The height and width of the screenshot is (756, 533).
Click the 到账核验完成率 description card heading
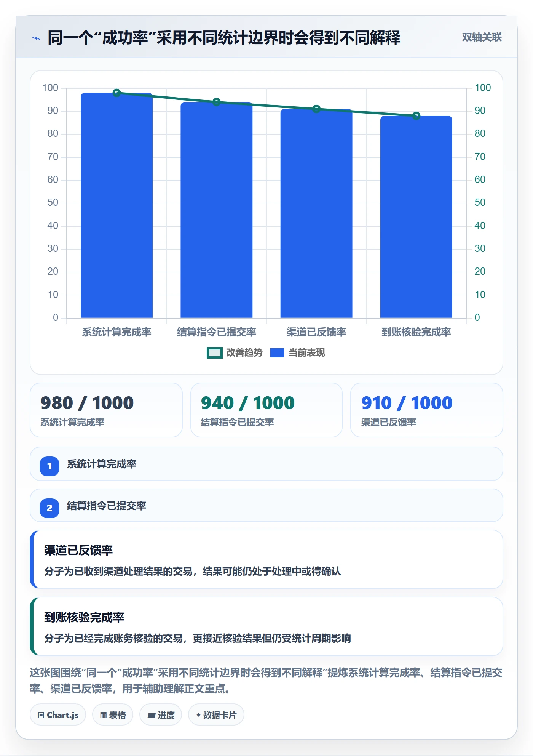pos(84,617)
